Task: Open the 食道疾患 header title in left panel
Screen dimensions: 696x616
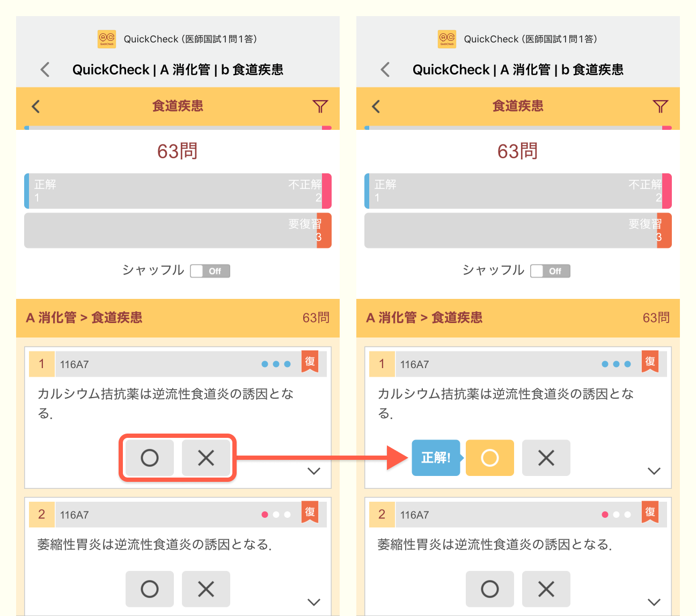Action: (178, 106)
